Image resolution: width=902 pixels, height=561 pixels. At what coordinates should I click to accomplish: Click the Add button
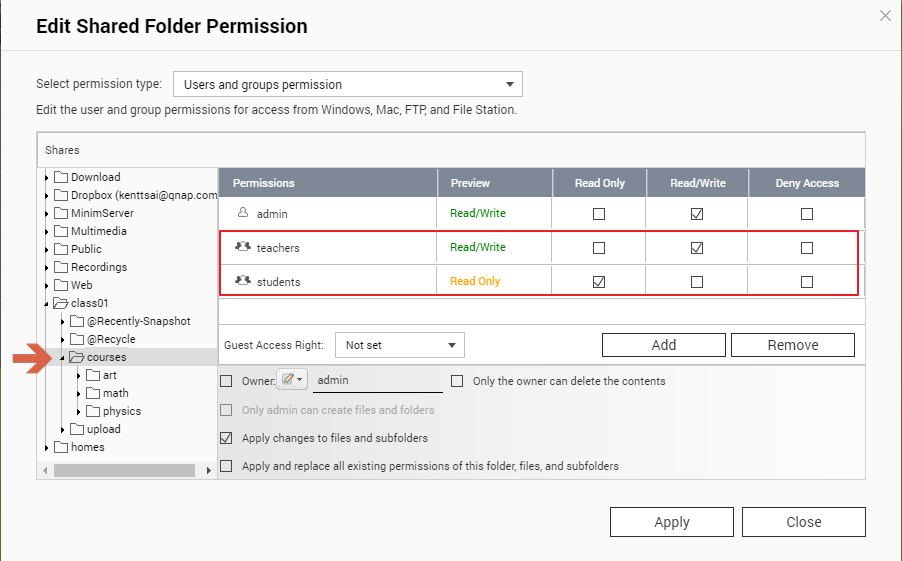tap(663, 345)
